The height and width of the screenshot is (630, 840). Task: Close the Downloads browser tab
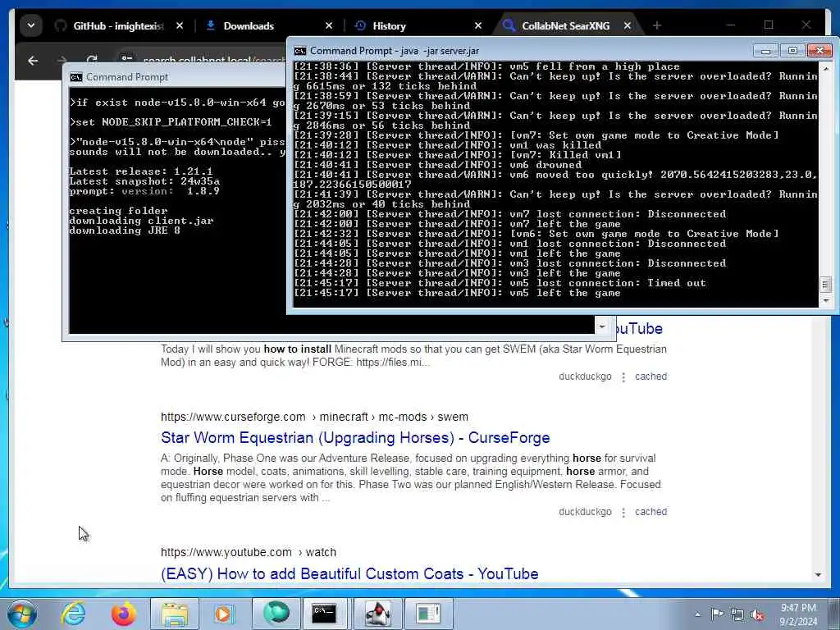[x=329, y=25]
